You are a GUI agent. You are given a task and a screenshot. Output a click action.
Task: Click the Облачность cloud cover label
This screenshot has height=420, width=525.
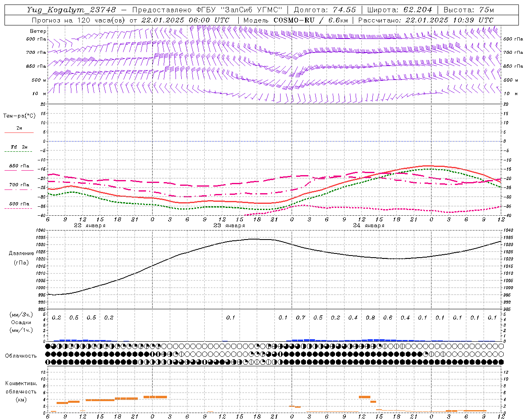click(21, 356)
